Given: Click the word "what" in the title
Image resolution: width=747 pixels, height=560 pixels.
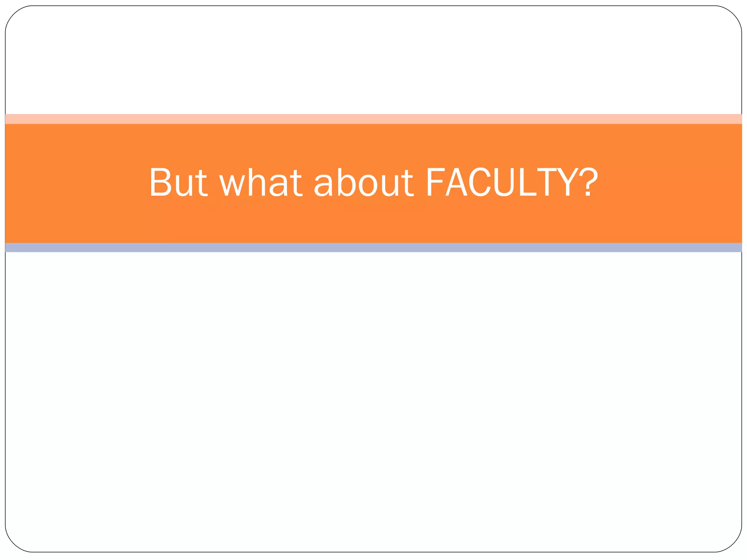Looking at the screenshot, I should click(x=260, y=182).
